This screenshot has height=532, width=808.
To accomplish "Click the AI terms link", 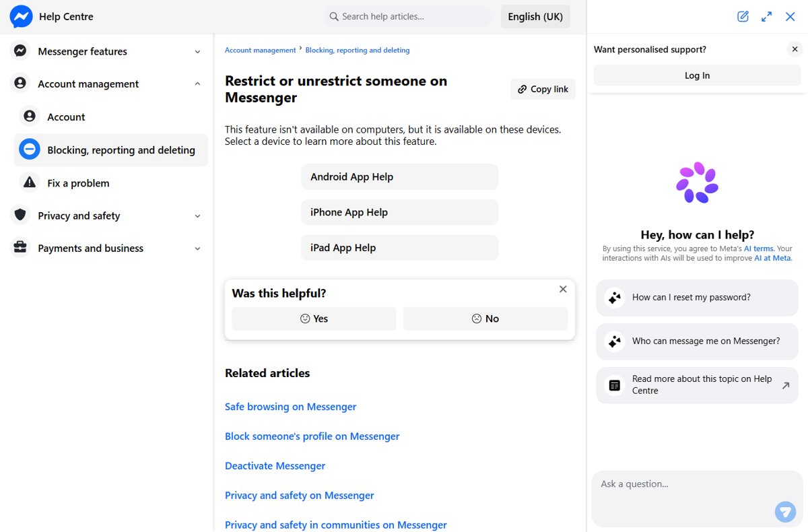I will [758, 248].
